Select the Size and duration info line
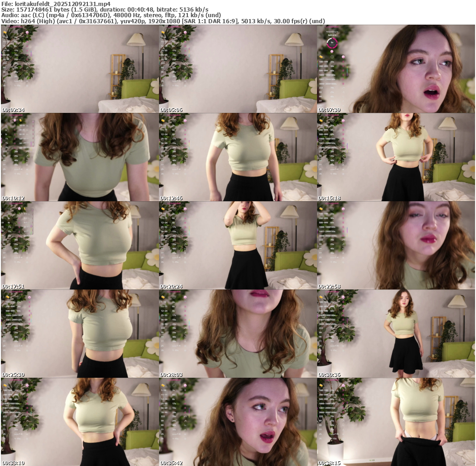Image resolution: width=476 pixels, height=466 pixels. click(105, 10)
